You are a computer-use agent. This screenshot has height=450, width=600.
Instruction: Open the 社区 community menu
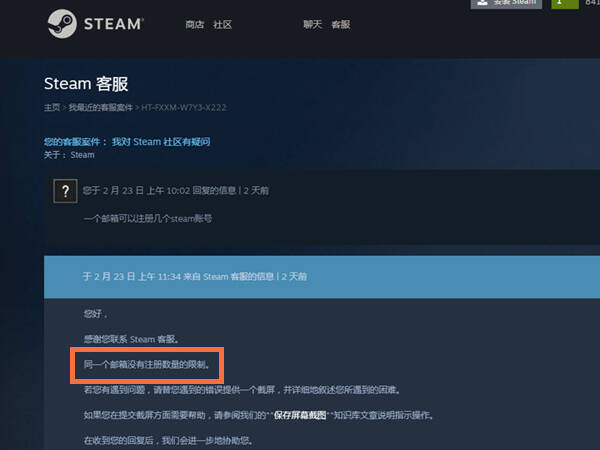click(x=223, y=25)
